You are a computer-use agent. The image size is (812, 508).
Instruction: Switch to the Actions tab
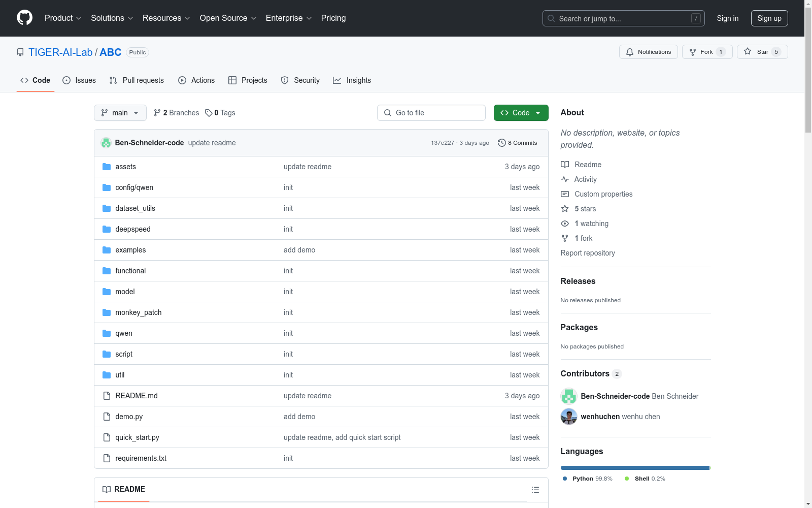coord(196,80)
